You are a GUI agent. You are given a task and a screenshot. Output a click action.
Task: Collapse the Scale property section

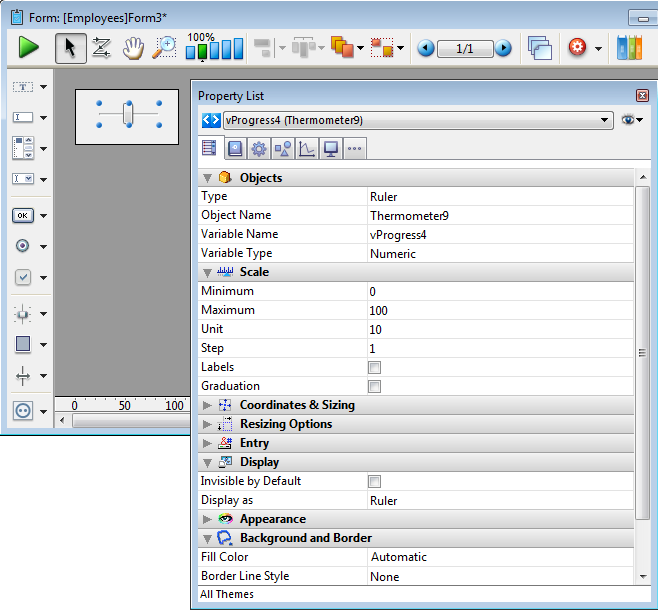tap(207, 272)
